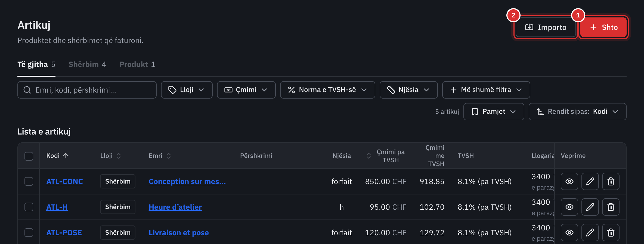
Task: Delete ATL-H article with trash icon
Action: (x=611, y=207)
